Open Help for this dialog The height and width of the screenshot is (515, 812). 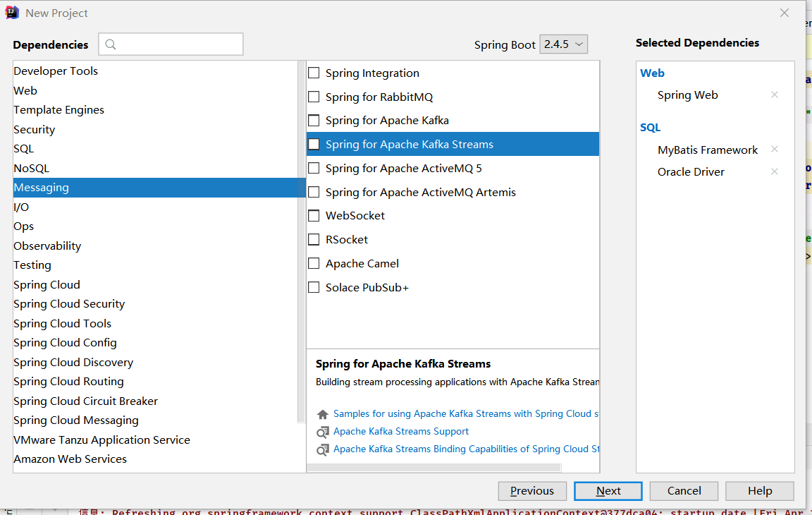point(760,491)
